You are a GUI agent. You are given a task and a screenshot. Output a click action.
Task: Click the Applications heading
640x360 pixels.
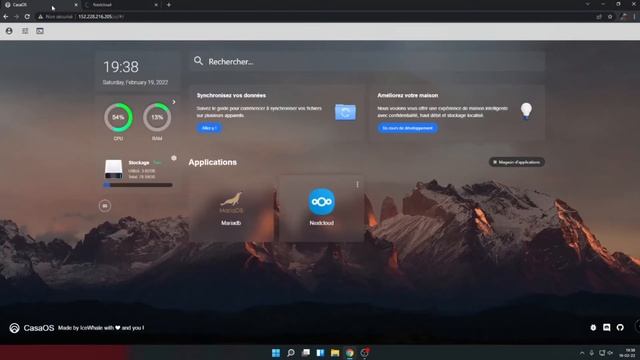213,162
